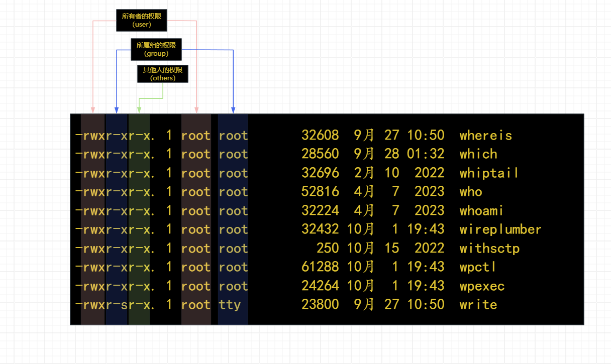Click the whiptail filename

[x=489, y=173]
